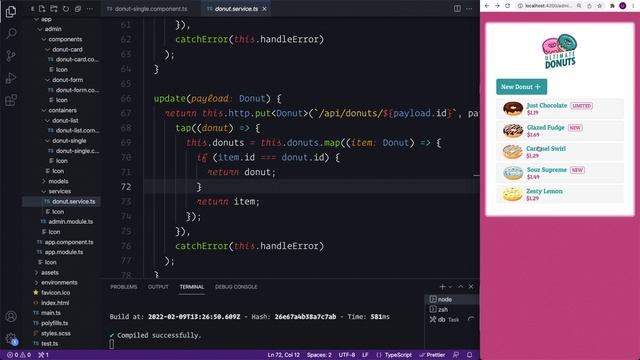Open the Run and Debug view
The image size is (640, 360).
pyautogui.click(x=11, y=78)
